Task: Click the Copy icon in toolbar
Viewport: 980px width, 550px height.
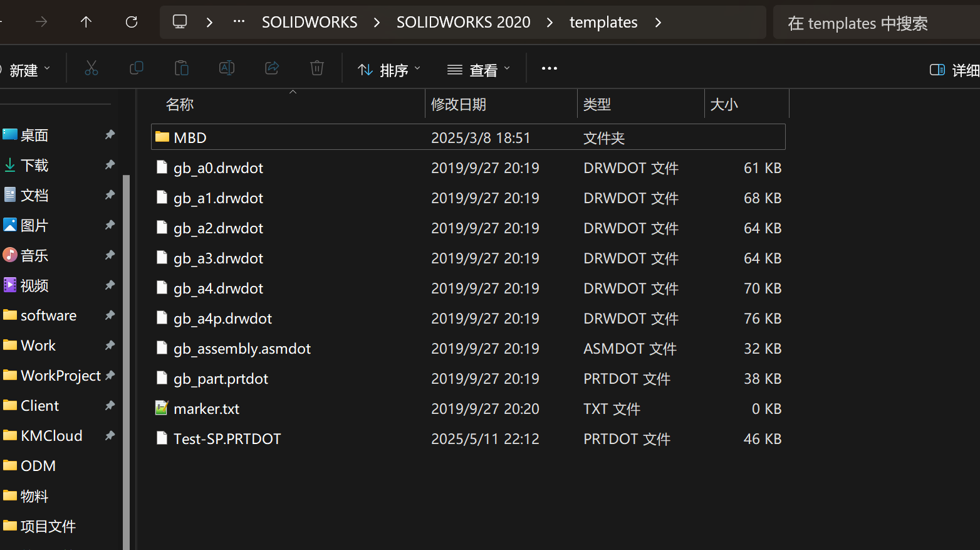Action: tap(136, 68)
